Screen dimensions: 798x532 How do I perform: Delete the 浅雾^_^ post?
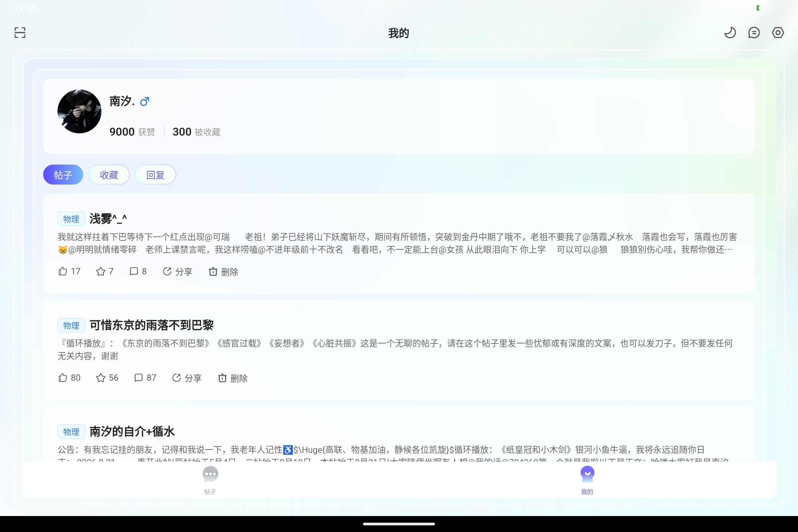tap(223, 271)
